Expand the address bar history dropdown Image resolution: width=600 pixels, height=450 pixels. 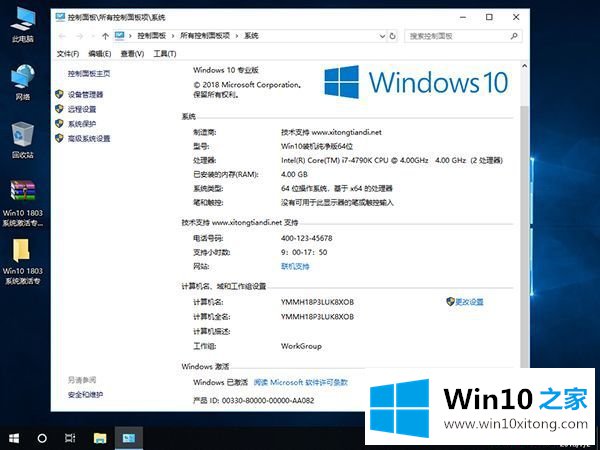(382, 36)
